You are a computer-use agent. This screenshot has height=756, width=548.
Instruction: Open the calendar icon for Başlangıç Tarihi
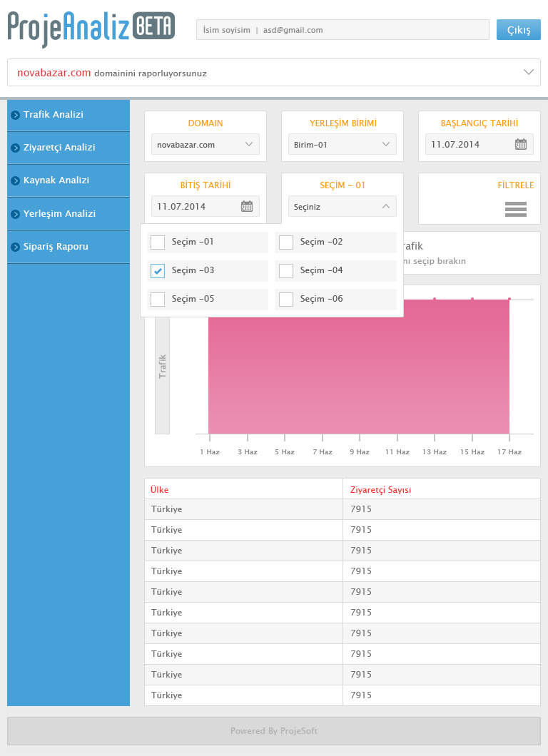point(521,144)
